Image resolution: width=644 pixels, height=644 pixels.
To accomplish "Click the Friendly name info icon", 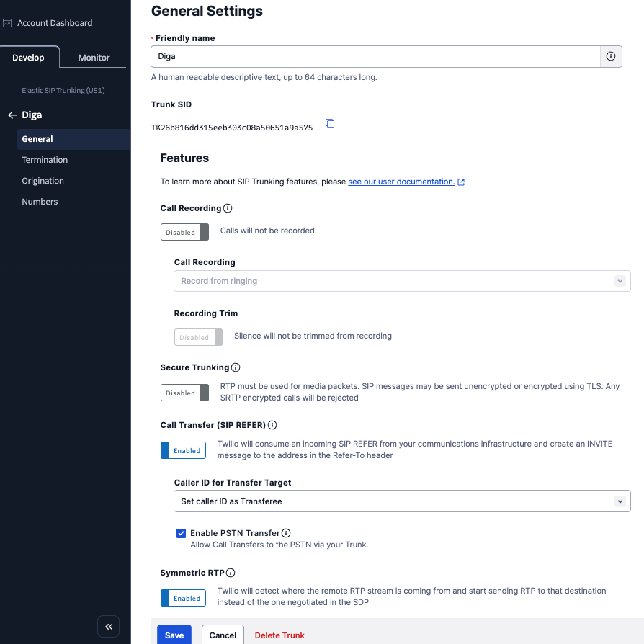I will [611, 56].
